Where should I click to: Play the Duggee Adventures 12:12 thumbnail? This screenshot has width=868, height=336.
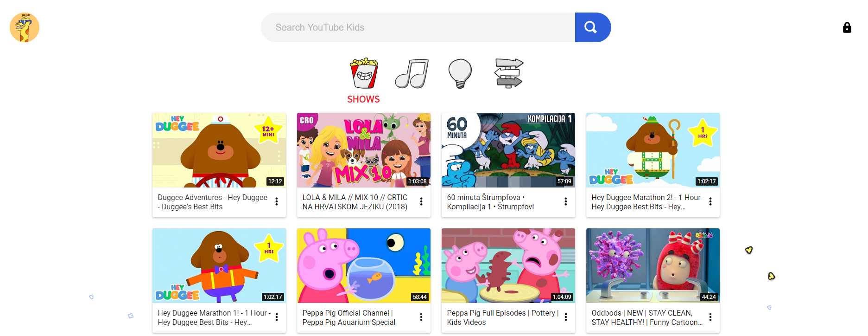219,150
